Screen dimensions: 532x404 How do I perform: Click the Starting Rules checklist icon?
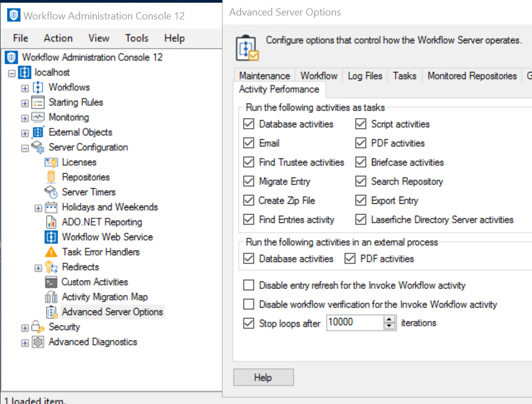click(x=38, y=103)
